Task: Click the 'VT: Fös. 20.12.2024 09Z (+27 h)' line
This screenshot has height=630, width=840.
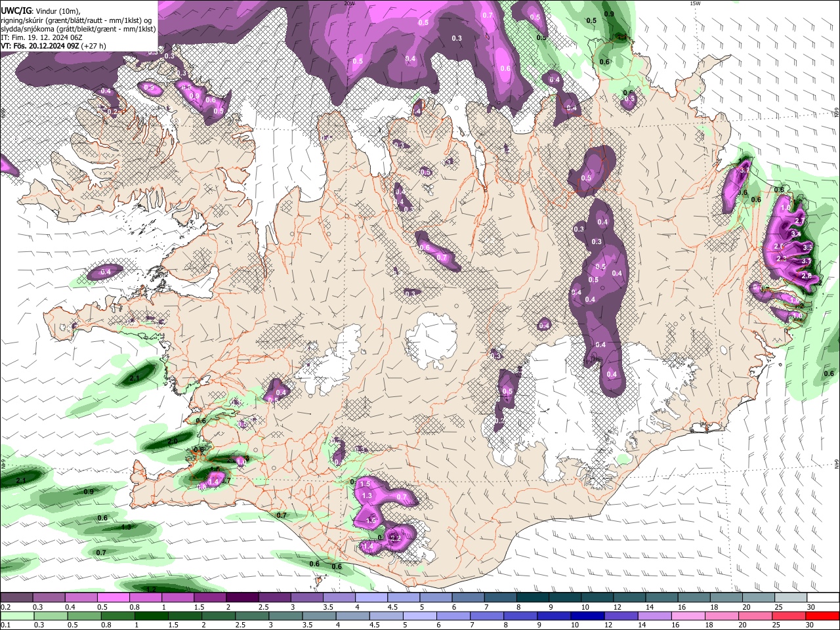Action: [53, 46]
